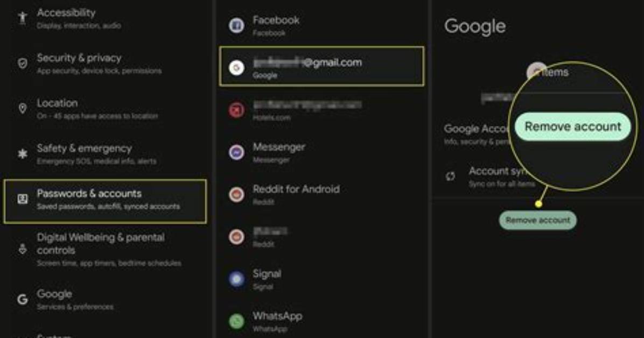The width and height of the screenshot is (644, 338).
Task: Select the Messenger account entry
Action: pos(322,152)
